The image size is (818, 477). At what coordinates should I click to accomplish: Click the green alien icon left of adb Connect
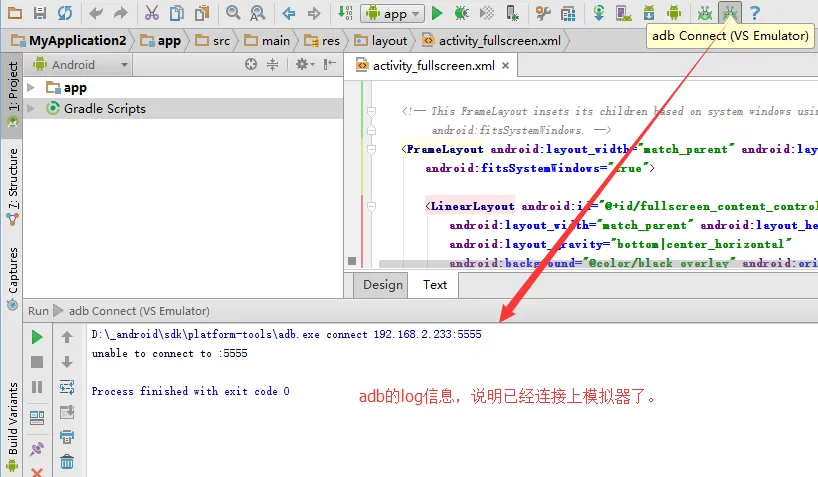tap(705, 13)
